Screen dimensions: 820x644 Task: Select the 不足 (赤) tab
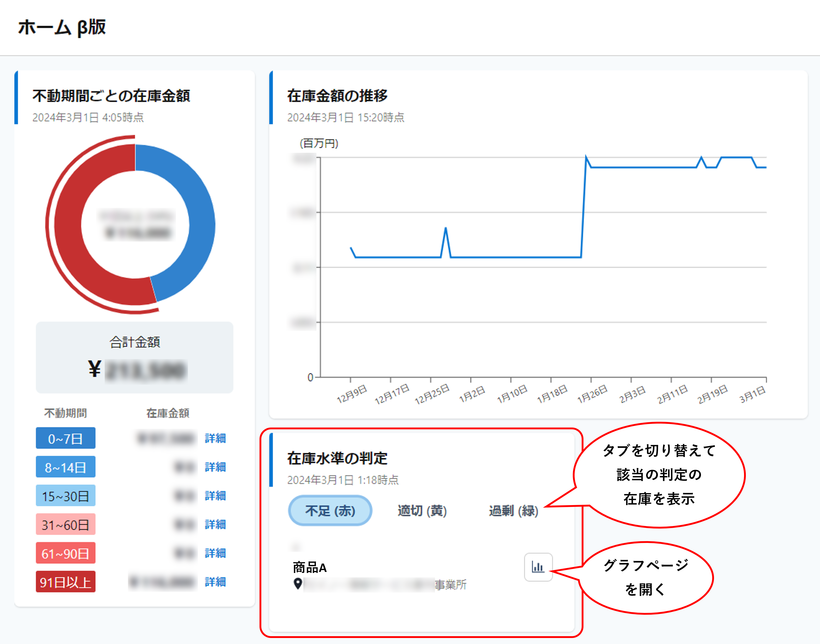[x=330, y=511]
